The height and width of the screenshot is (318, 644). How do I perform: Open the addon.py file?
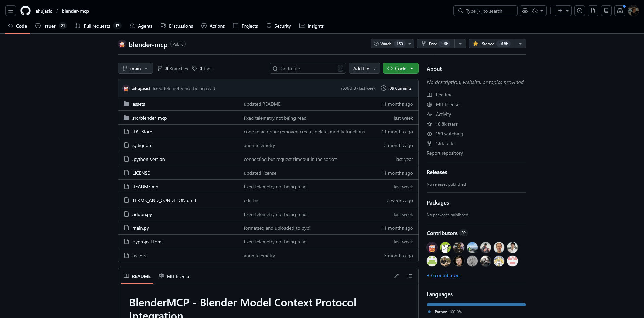(142, 214)
